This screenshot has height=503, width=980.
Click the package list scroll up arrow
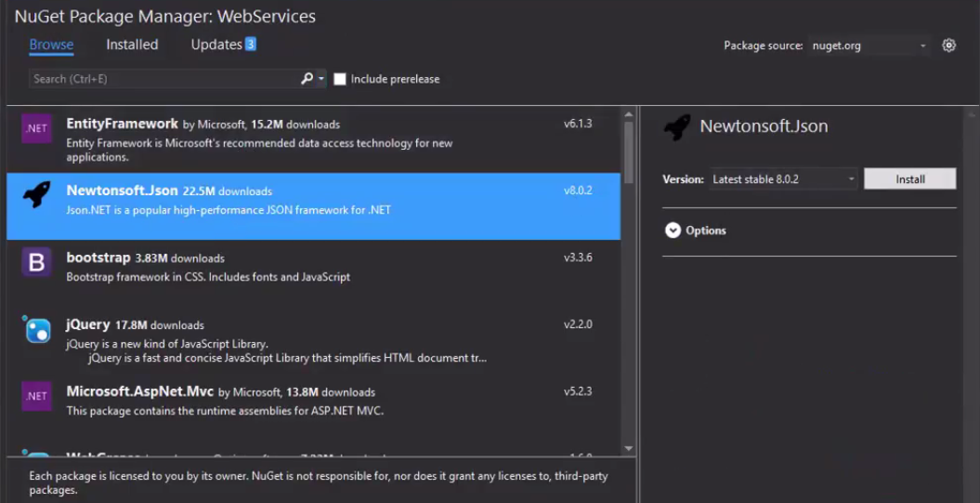(x=629, y=114)
